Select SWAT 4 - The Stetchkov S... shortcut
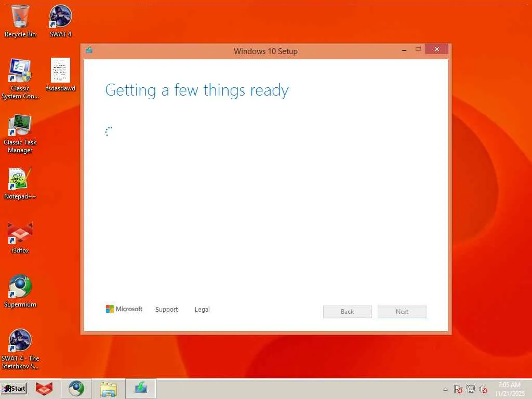The image size is (532, 399). 20,350
